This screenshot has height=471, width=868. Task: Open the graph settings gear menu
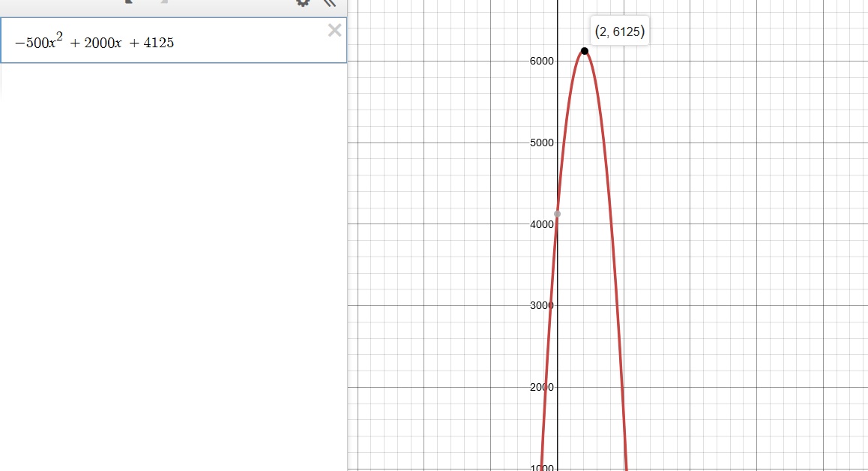click(x=303, y=3)
